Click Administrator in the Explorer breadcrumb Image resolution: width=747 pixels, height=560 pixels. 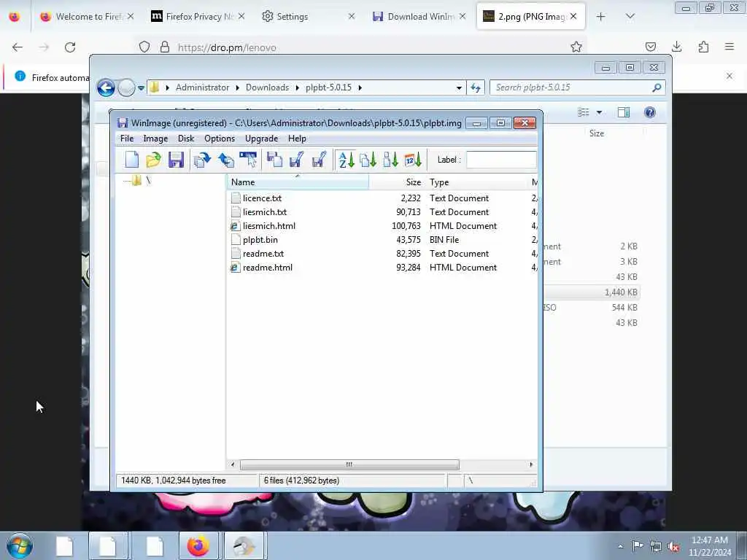202,87
